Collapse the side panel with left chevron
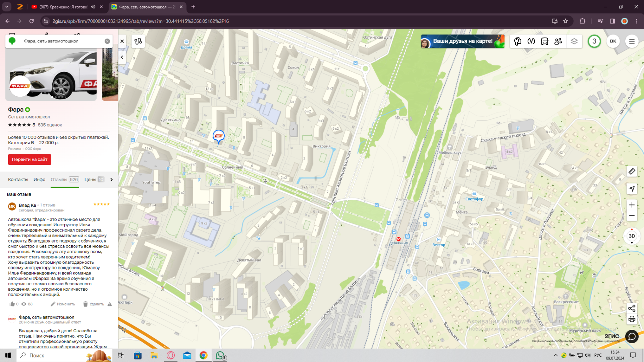The image size is (644, 362). (x=122, y=57)
